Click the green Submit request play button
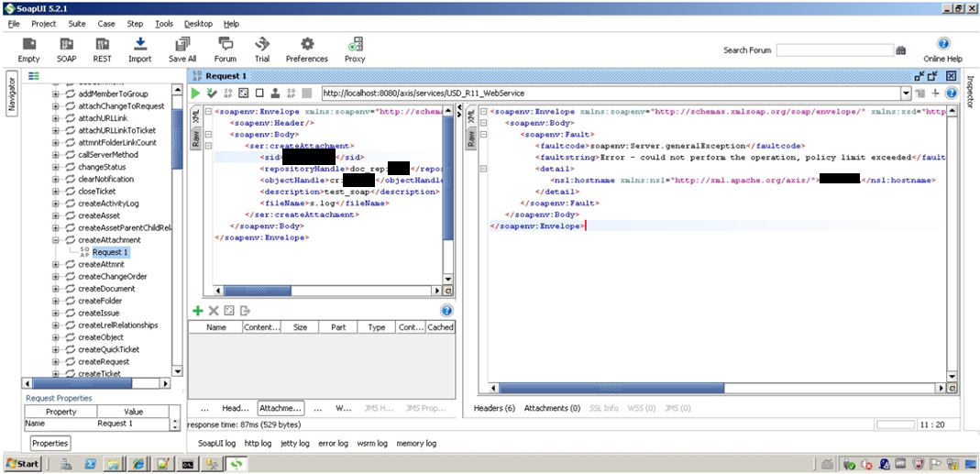Image resolution: width=980 pixels, height=474 pixels. point(195,93)
